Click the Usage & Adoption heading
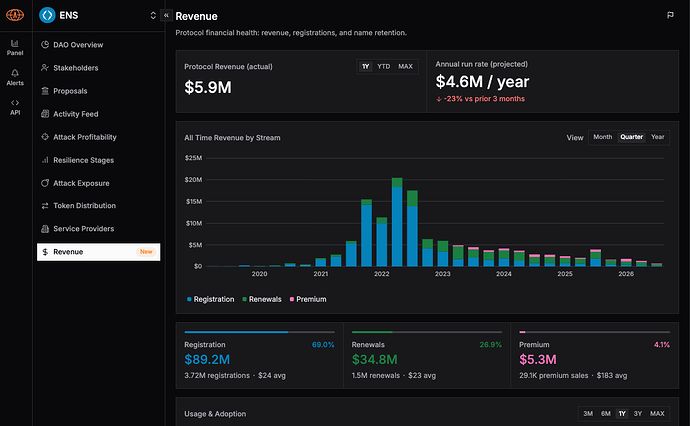The height and width of the screenshot is (426, 690). click(x=215, y=414)
